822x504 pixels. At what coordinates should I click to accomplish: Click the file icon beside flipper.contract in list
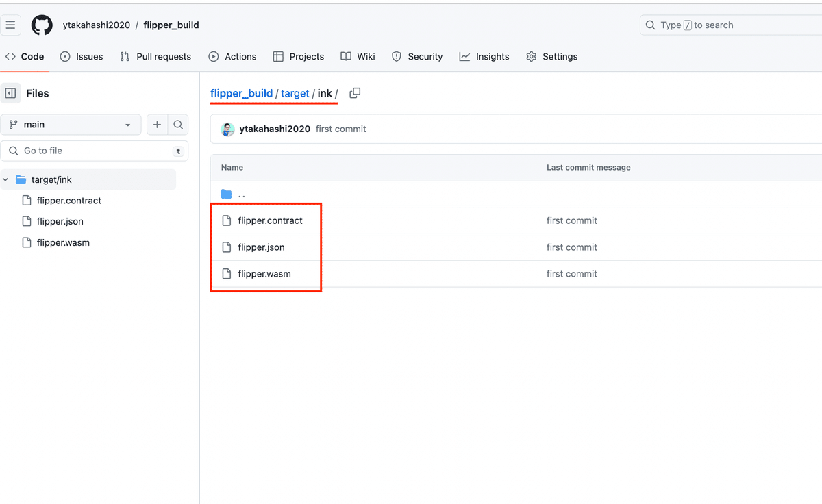pyautogui.click(x=227, y=220)
